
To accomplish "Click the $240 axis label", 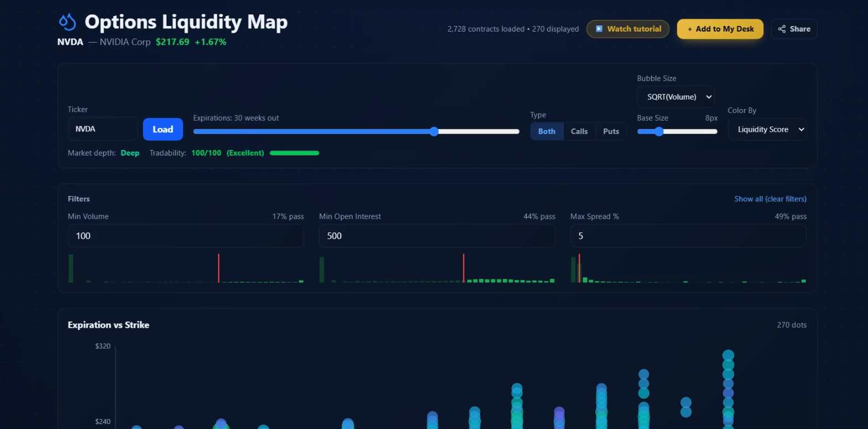I will (x=103, y=421).
